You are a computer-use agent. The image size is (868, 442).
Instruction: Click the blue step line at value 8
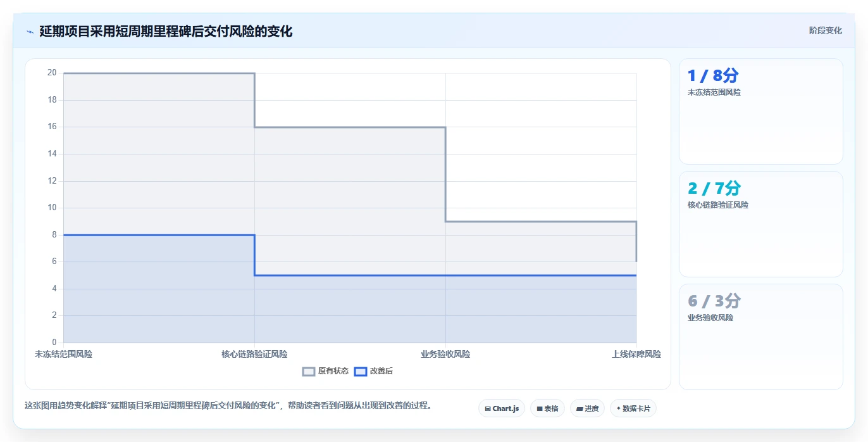pyautogui.click(x=159, y=235)
